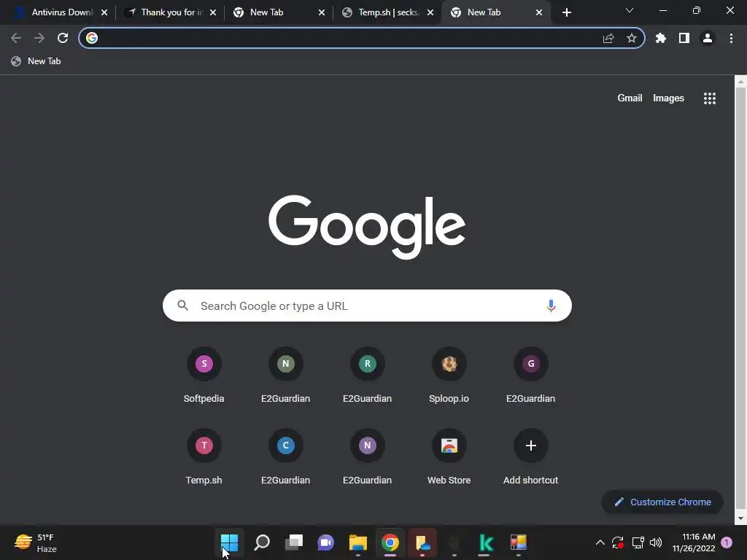Reload the current page
The width and height of the screenshot is (747, 560).
(x=63, y=38)
